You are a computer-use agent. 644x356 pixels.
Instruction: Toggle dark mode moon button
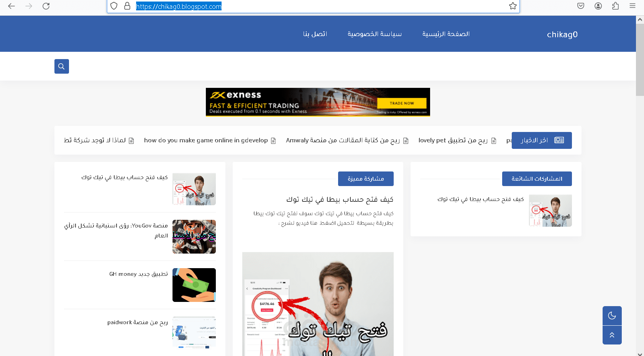(612, 316)
